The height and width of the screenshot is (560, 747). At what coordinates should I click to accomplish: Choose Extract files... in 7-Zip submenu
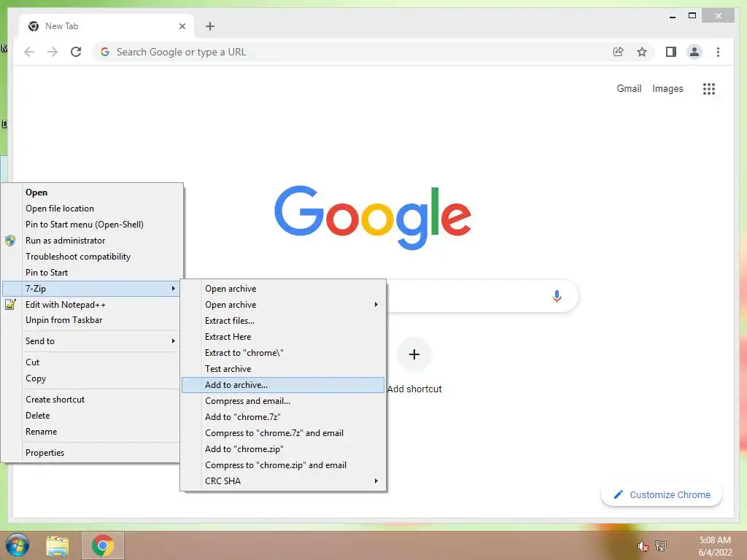coord(283,321)
